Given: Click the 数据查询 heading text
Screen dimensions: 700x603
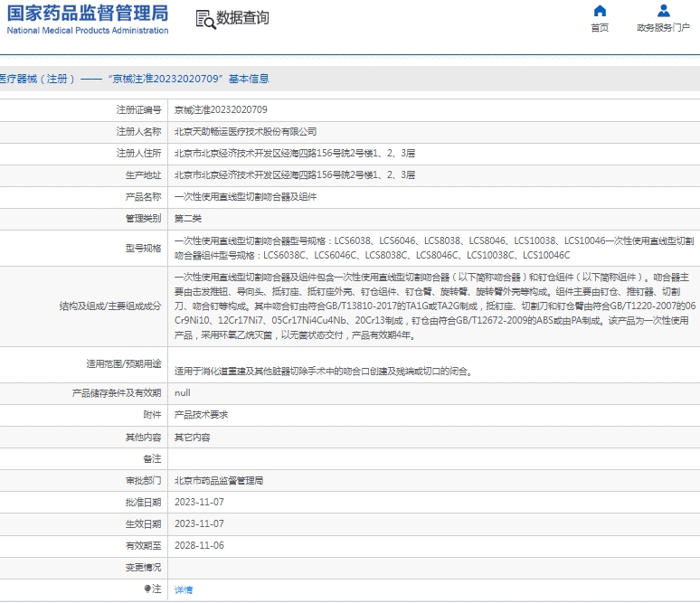Looking at the screenshot, I should click(x=243, y=18).
